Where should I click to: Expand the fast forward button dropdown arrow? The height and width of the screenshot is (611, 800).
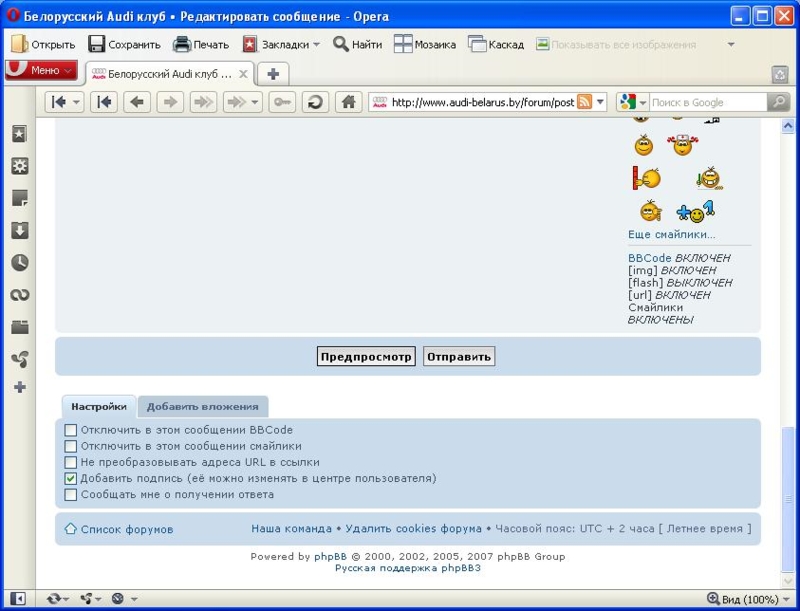point(255,103)
